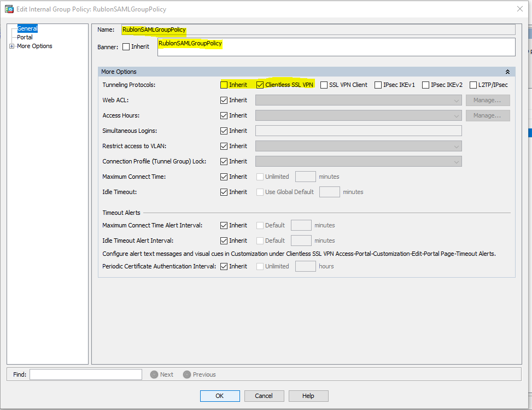The width and height of the screenshot is (532, 410).
Task: Enable Inherit for Tunneling Protocols
Action: click(x=224, y=85)
